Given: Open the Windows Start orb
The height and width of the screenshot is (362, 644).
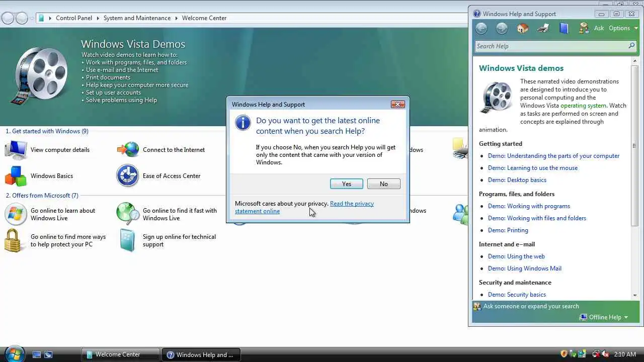Looking at the screenshot, I should [x=14, y=354].
